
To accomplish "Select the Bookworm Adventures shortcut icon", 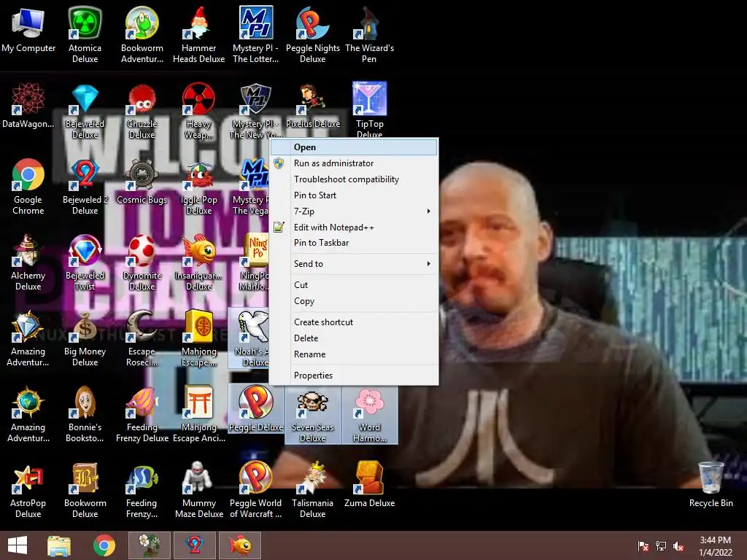I will pyautogui.click(x=142, y=35).
